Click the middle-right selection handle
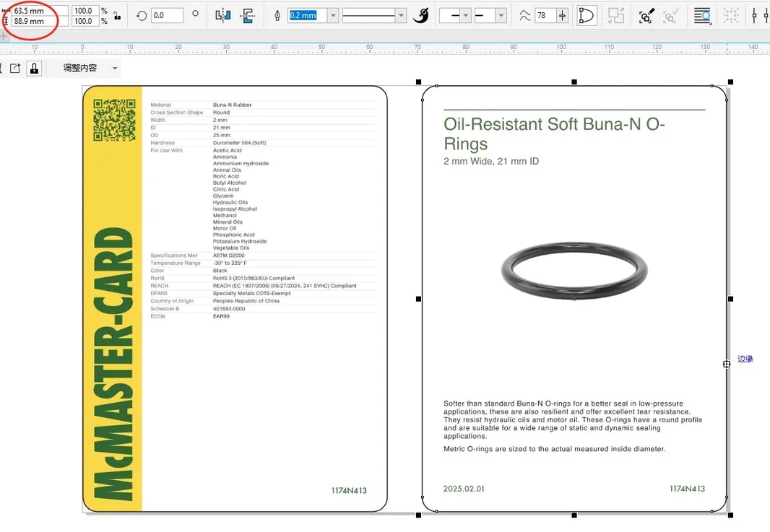This screenshot has height=532, width=770. (x=730, y=298)
